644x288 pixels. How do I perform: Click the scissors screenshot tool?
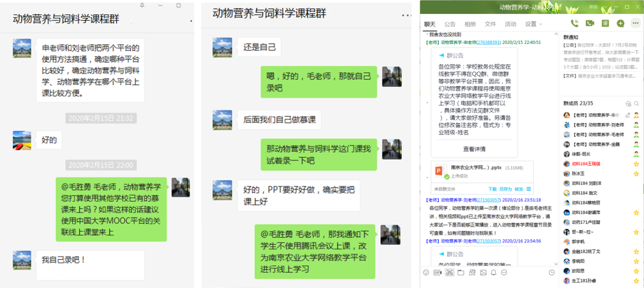[x=449, y=273]
